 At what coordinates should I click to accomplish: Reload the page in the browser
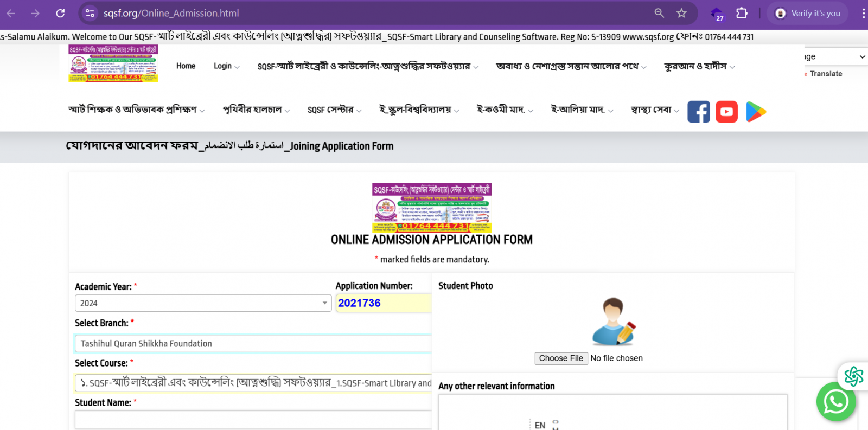[60, 13]
